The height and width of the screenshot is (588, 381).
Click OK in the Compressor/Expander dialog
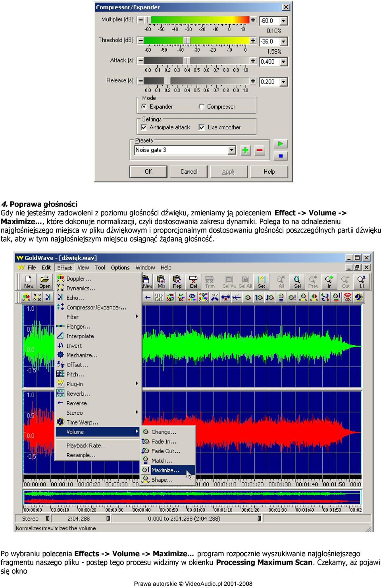pos(148,172)
